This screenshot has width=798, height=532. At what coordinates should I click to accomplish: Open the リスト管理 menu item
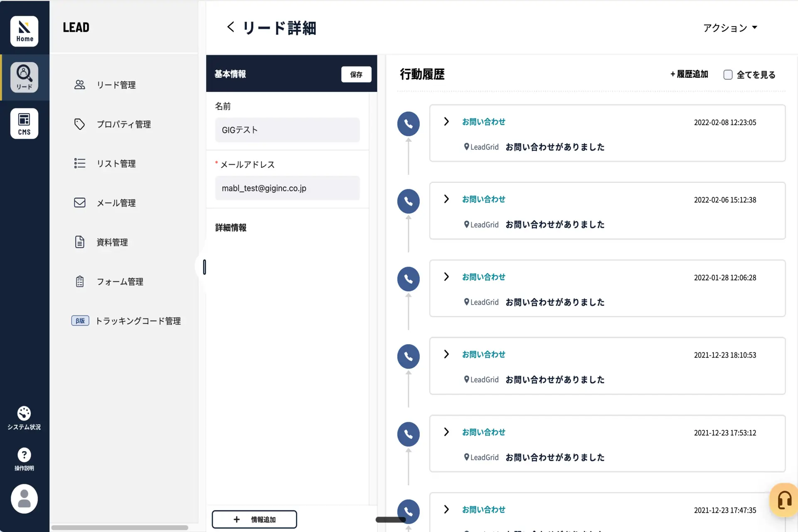[x=116, y=163]
